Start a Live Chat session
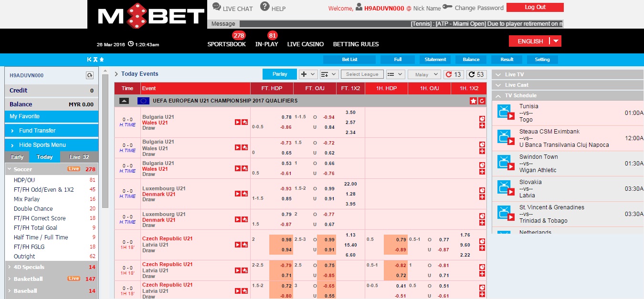The image size is (644, 299). click(232, 7)
